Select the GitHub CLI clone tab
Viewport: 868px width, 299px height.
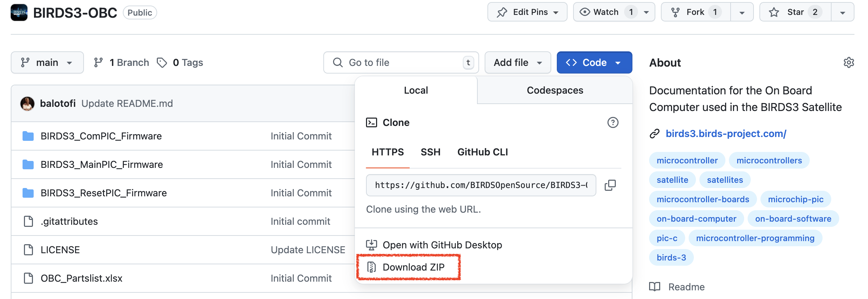[483, 152]
